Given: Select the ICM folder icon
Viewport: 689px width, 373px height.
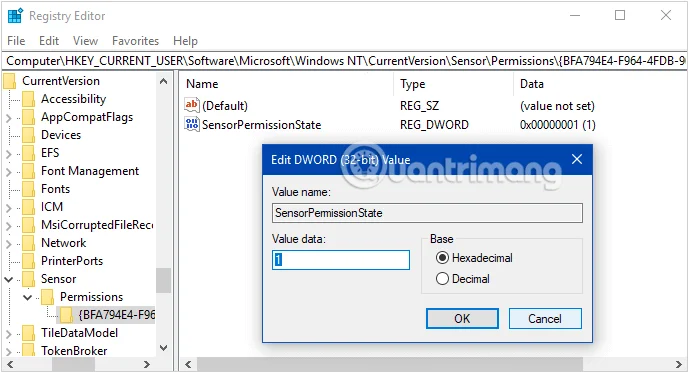Looking at the screenshot, I should point(29,207).
